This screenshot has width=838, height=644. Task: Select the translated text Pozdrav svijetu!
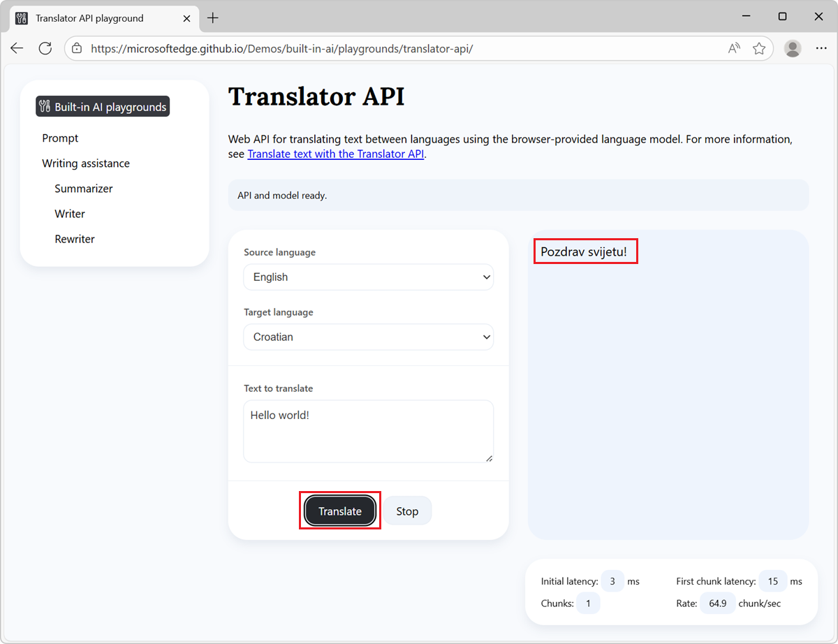(x=585, y=251)
